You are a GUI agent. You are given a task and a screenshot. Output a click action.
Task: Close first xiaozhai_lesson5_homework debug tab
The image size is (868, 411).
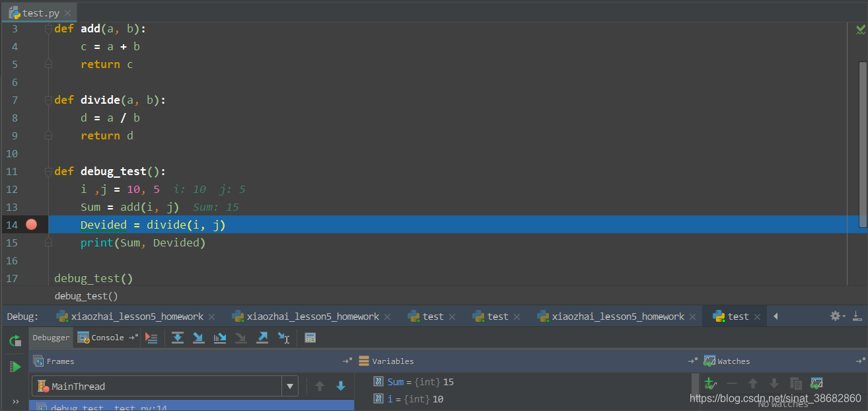point(211,317)
